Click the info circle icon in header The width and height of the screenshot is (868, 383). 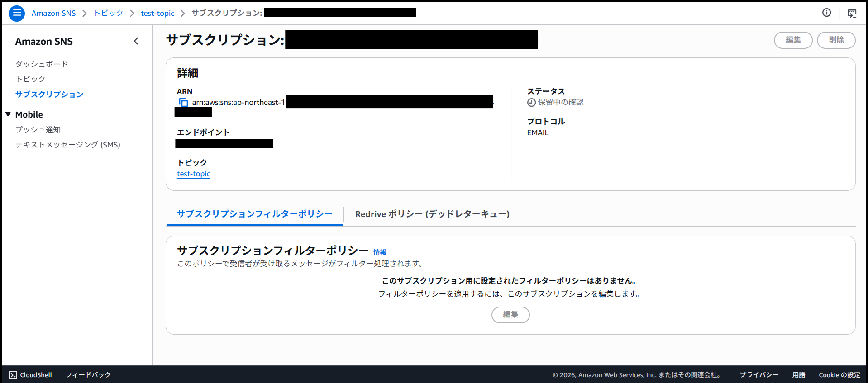(826, 13)
